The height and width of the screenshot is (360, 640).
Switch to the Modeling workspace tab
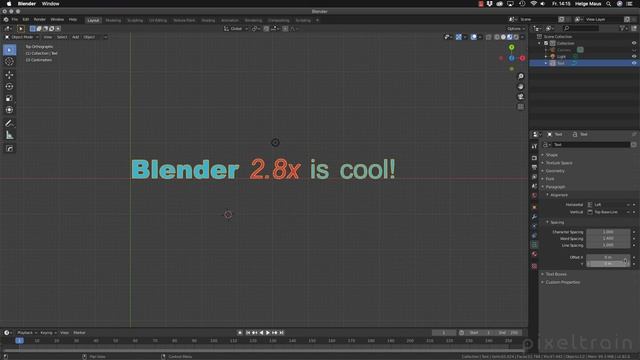pyautogui.click(x=113, y=20)
